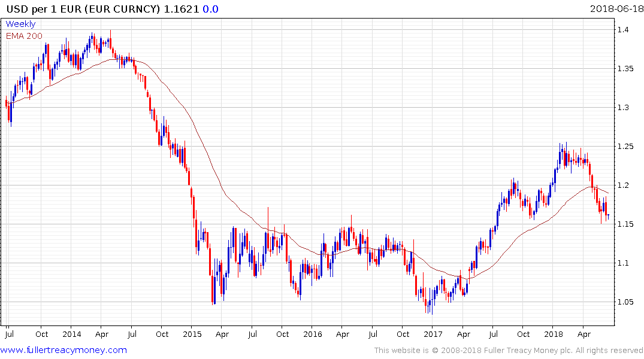The width and height of the screenshot is (644, 359).
Task: Click the first 'Jul' label at the axis start
Action: (9, 334)
